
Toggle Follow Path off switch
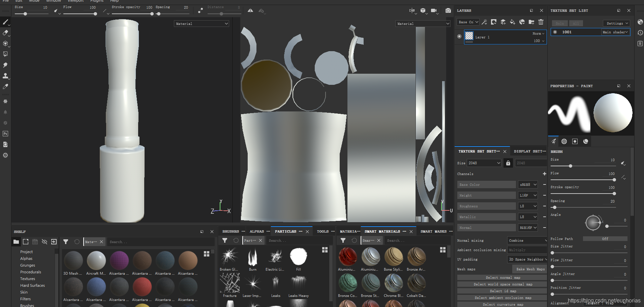tap(605, 239)
